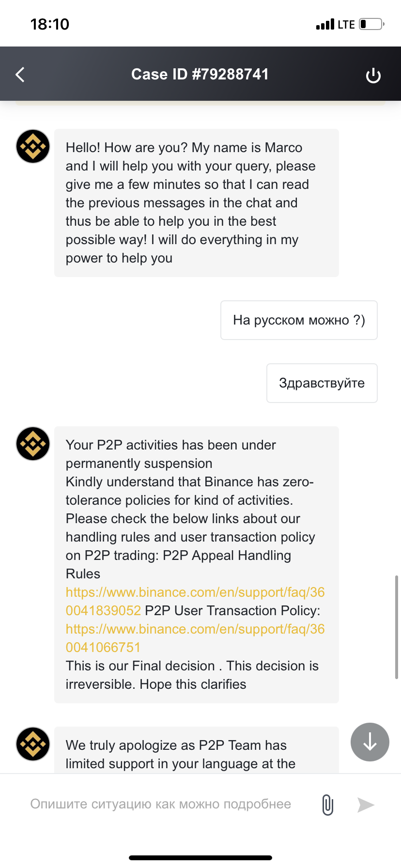The height and width of the screenshot is (868, 401).
Task: Tap the Case ID #79288741 title
Action: [x=200, y=74]
